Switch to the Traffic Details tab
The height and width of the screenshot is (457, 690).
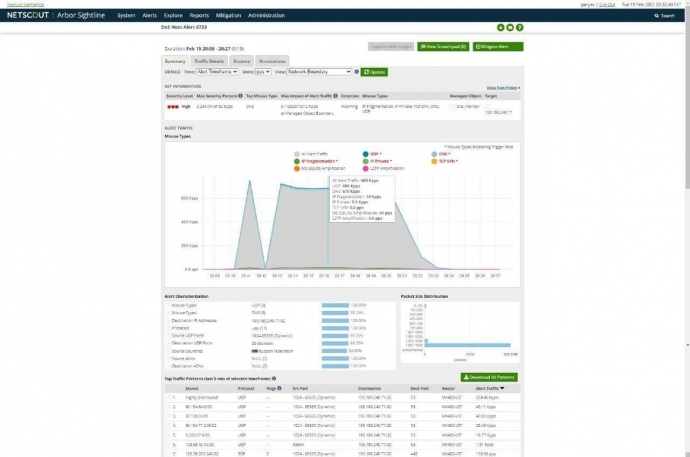click(x=209, y=61)
